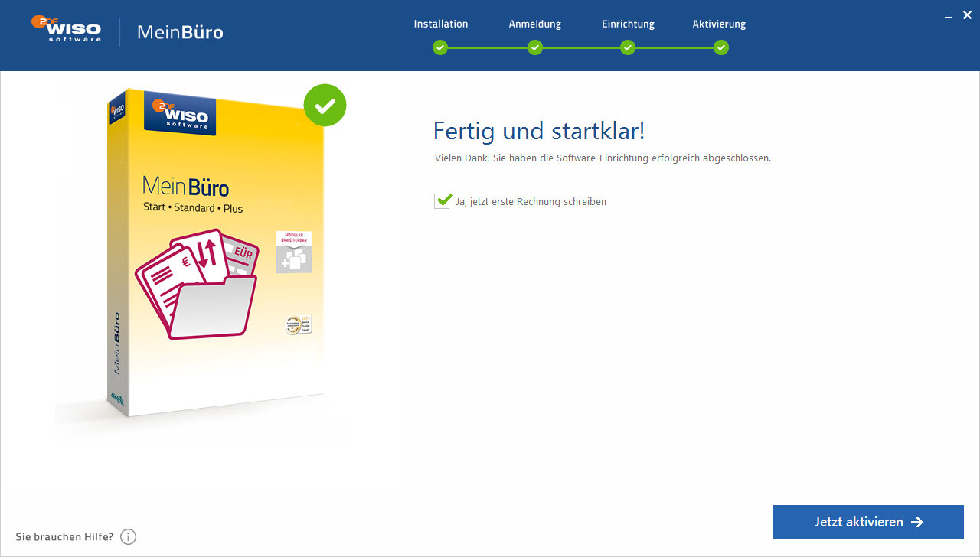Click the MeinBüro title in header
The image size is (980, 557).
(180, 32)
